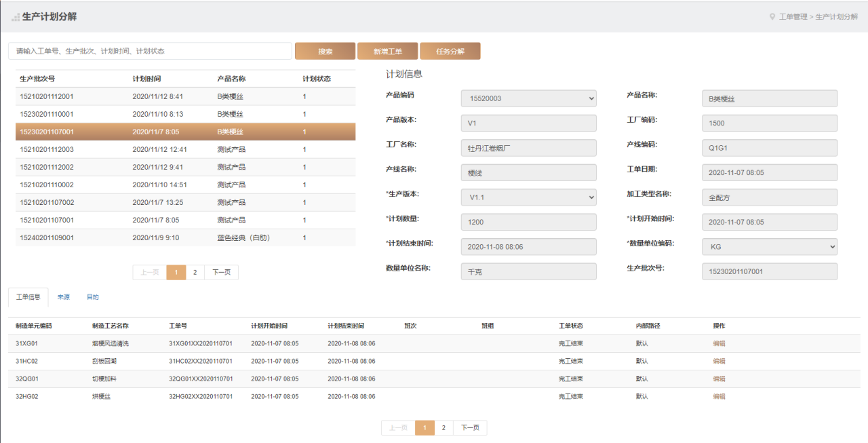Image resolution: width=868 pixels, height=443 pixels.
Task: Click the 工厂名称 field 牡丹江卷烟厂
Action: [529, 148]
